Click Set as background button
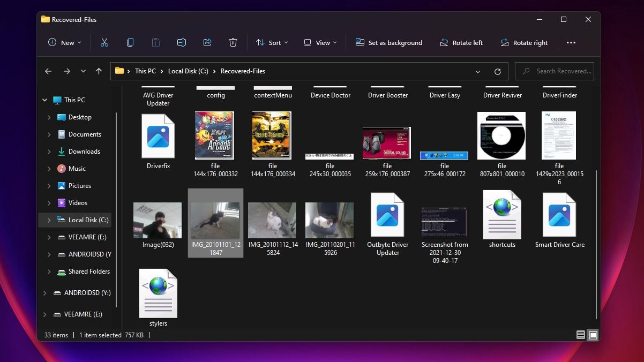Screen dimensions: 644x362 [389, 42]
